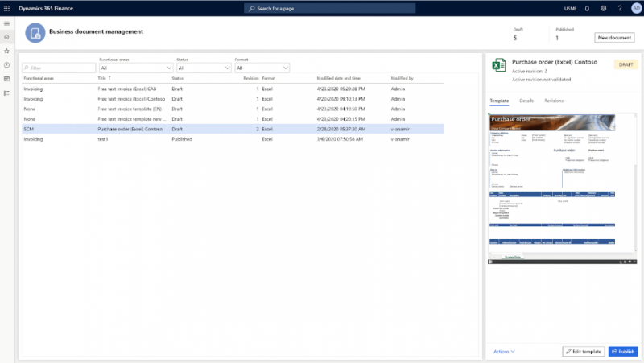
Task: Sort by the Revision column header
Action: pos(251,78)
